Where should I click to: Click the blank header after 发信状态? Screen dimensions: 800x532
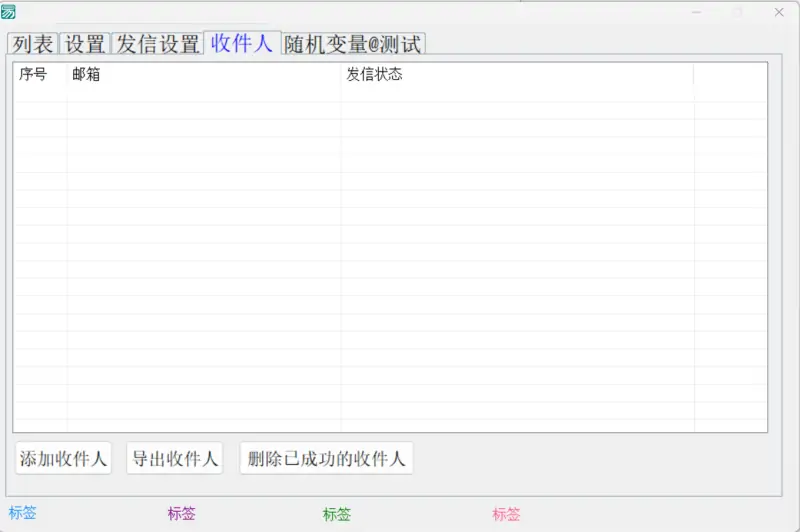[729, 75]
